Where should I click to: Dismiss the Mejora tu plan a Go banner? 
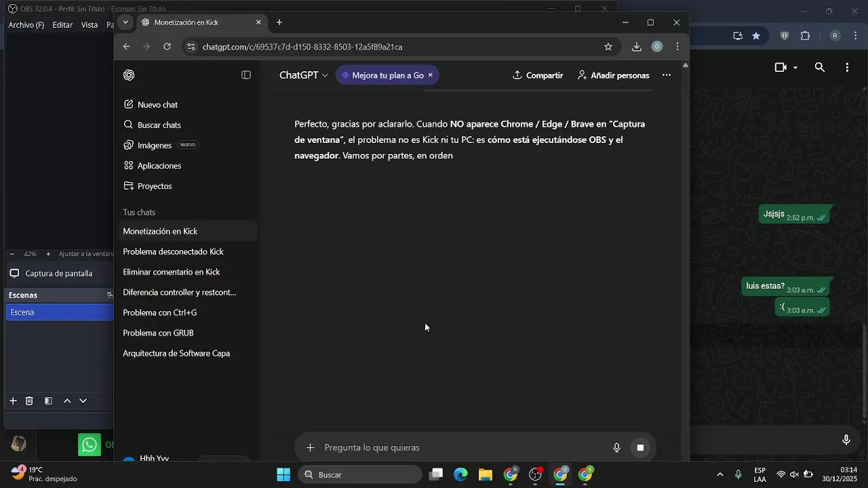[430, 75]
